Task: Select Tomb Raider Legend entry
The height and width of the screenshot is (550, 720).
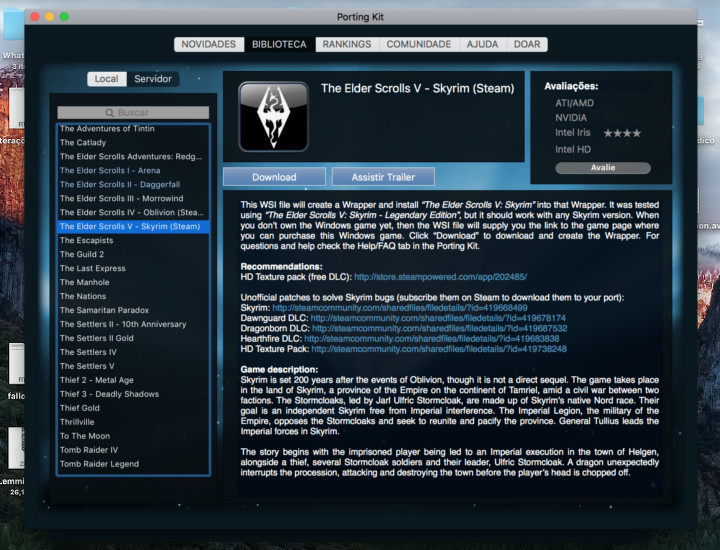Action: [133, 464]
